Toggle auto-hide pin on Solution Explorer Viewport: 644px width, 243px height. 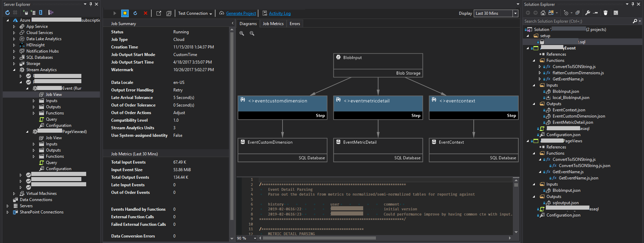click(x=633, y=4)
